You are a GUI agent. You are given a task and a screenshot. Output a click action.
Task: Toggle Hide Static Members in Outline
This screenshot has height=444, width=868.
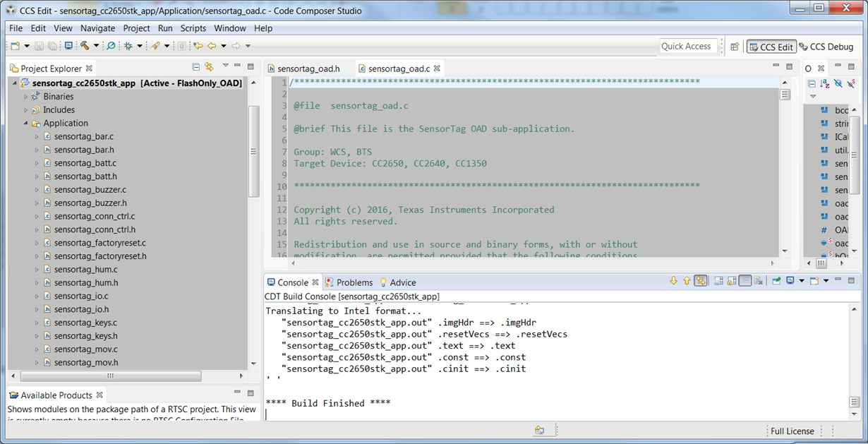point(851,83)
